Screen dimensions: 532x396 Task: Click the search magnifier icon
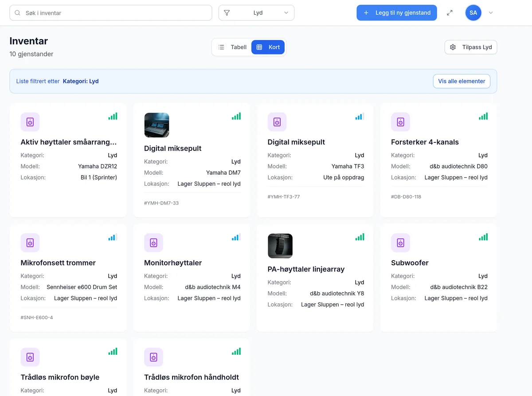18,13
